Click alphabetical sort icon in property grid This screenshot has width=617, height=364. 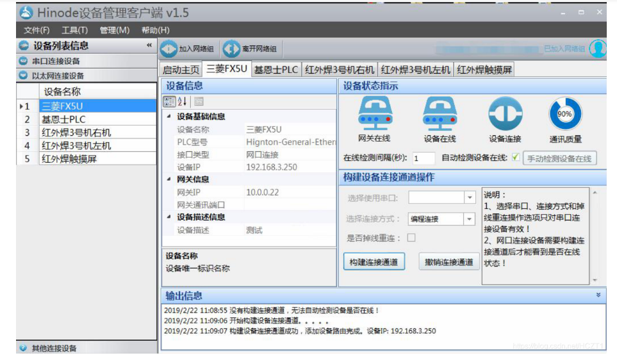tap(183, 101)
